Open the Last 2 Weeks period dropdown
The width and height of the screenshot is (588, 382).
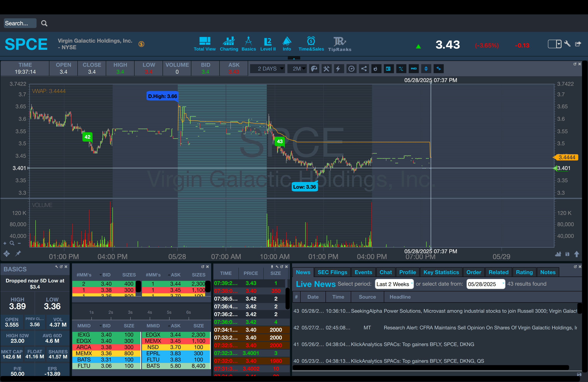coord(394,284)
